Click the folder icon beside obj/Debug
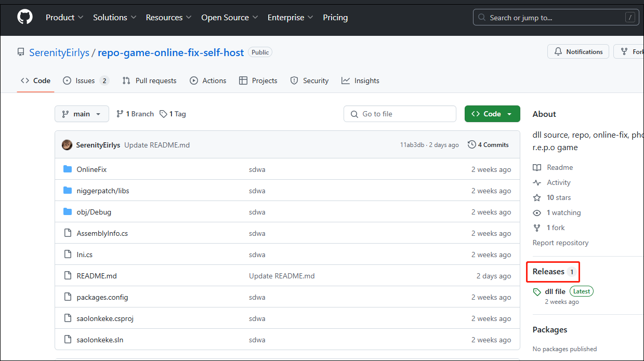 (x=68, y=212)
